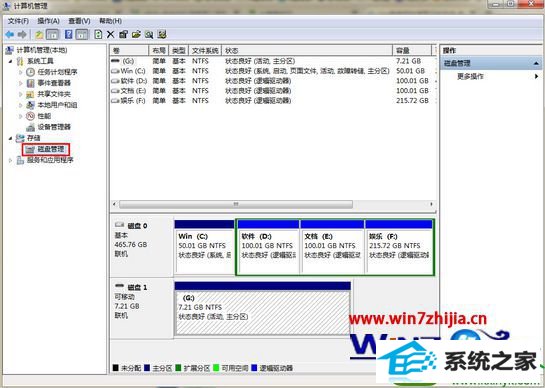Open Help via the blue question mark icon
The width and height of the screenshot is (545, 388).
[x=69, y=34]
